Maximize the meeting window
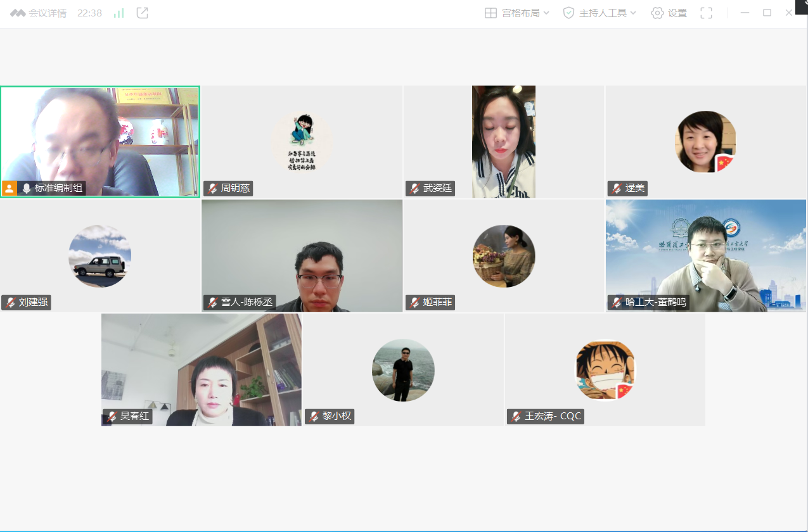 [x=767, y=13]
